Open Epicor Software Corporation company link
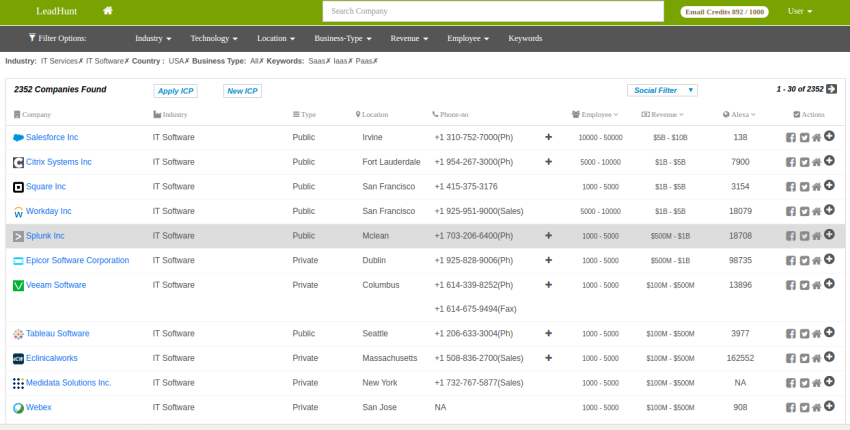This screenshot has width=850, height=430. [78, 260]
